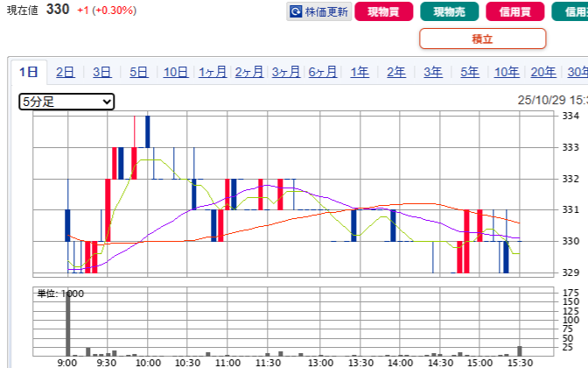
Task: Select the 2ヶ月 chart tab
Action: point(249,72)
